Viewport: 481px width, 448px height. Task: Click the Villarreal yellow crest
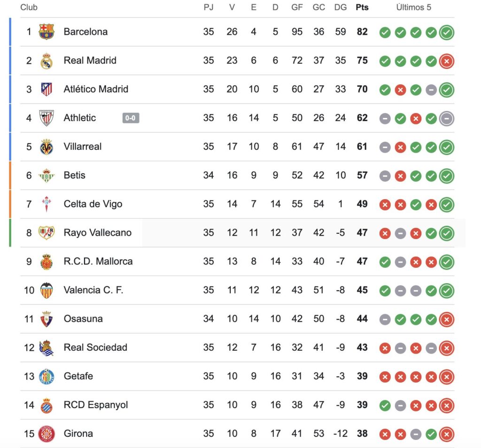coord(47,147)
